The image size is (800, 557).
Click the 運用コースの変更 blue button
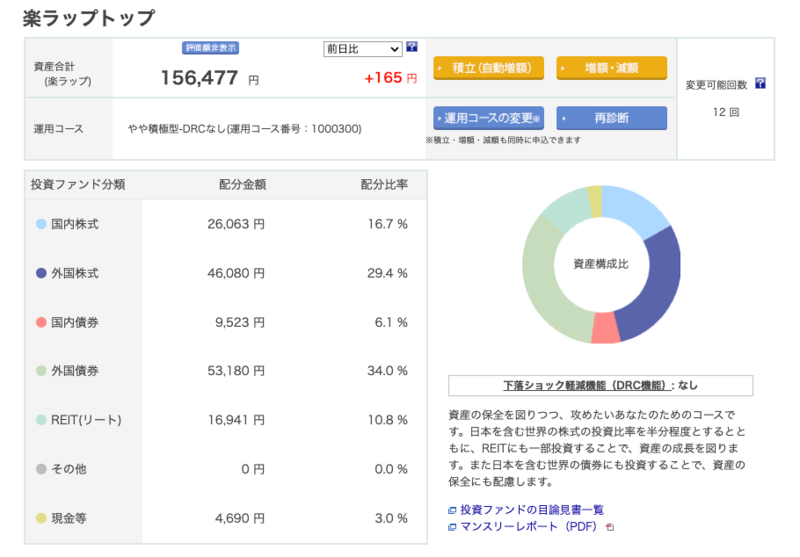[488, 118]
